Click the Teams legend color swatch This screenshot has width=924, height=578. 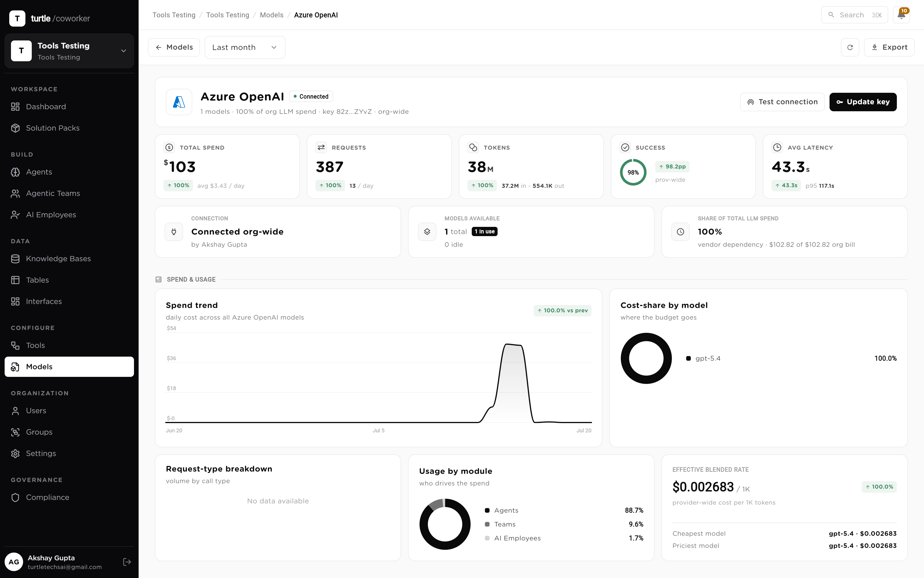[487, 525]
